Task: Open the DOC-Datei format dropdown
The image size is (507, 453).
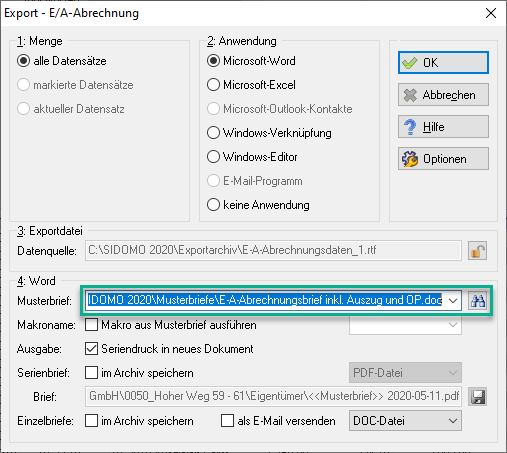Action: (x=405, y=421)
